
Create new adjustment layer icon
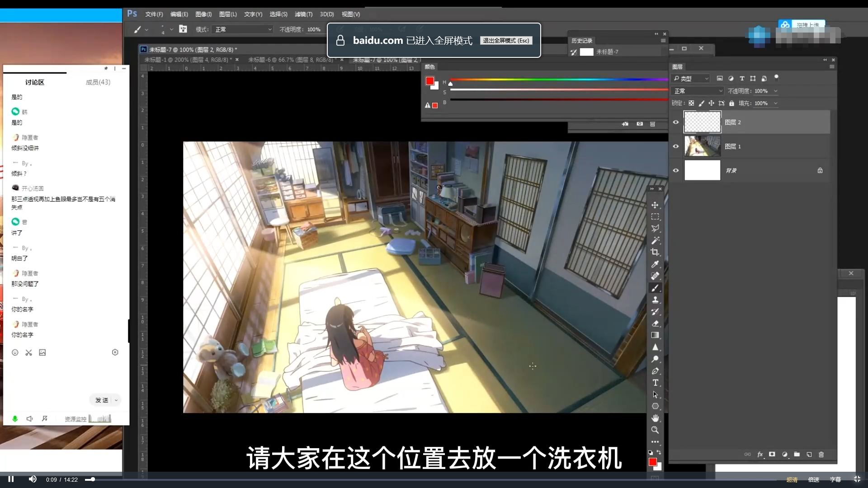784,455
